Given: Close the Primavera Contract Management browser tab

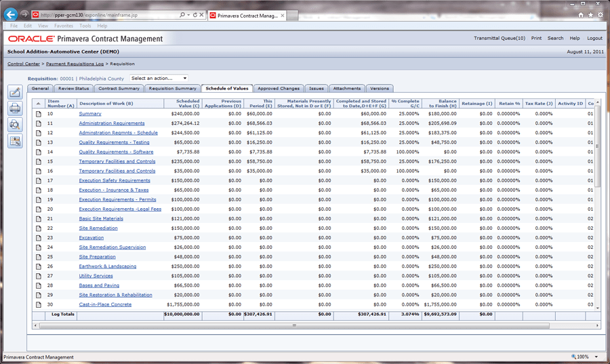Looking at the screenshot, I should pos(283,16).
